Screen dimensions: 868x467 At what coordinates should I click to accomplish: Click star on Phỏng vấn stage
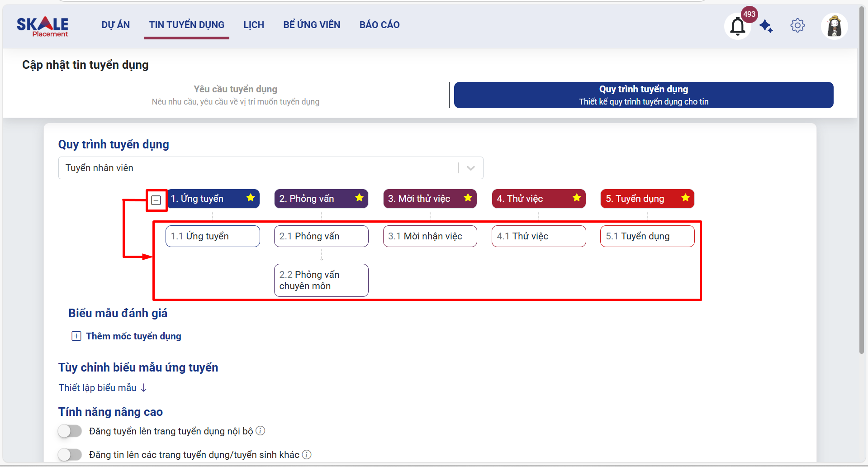(359, 198)
